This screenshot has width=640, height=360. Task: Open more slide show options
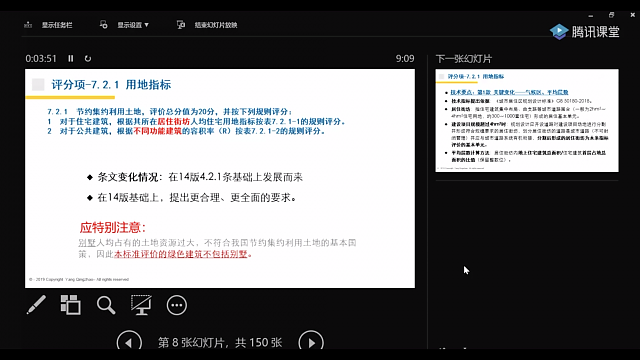[x=177, y=305]
